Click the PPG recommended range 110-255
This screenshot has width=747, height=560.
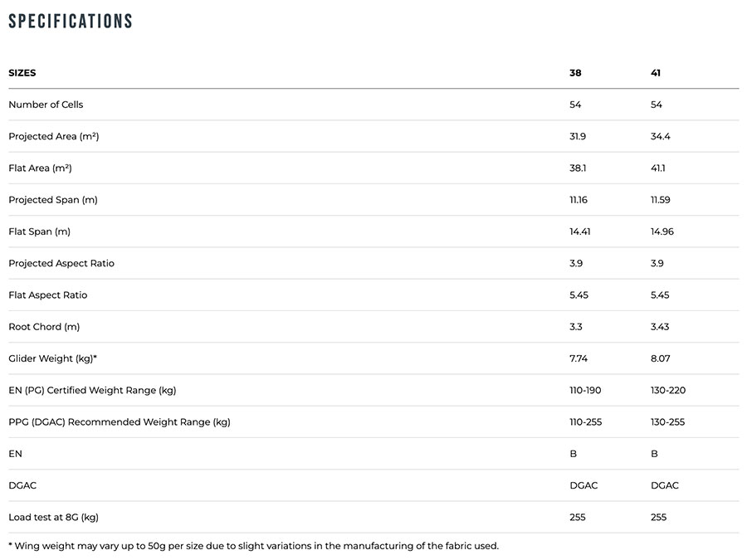tap(585, 422)
